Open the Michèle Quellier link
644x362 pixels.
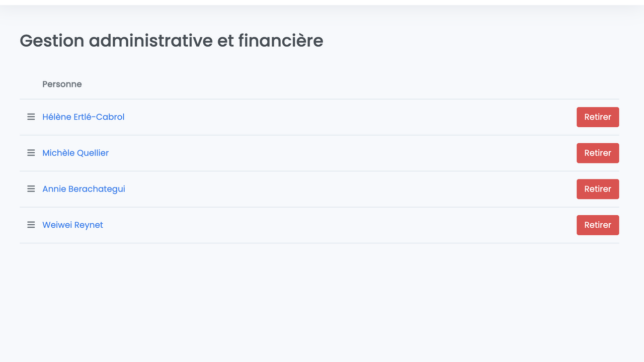[x=75, y=153]
